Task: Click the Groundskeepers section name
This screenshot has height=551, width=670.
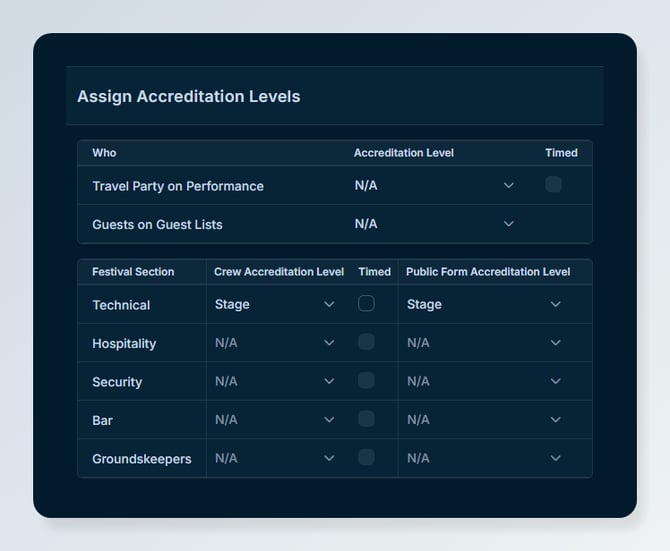Action: [141, 459]
